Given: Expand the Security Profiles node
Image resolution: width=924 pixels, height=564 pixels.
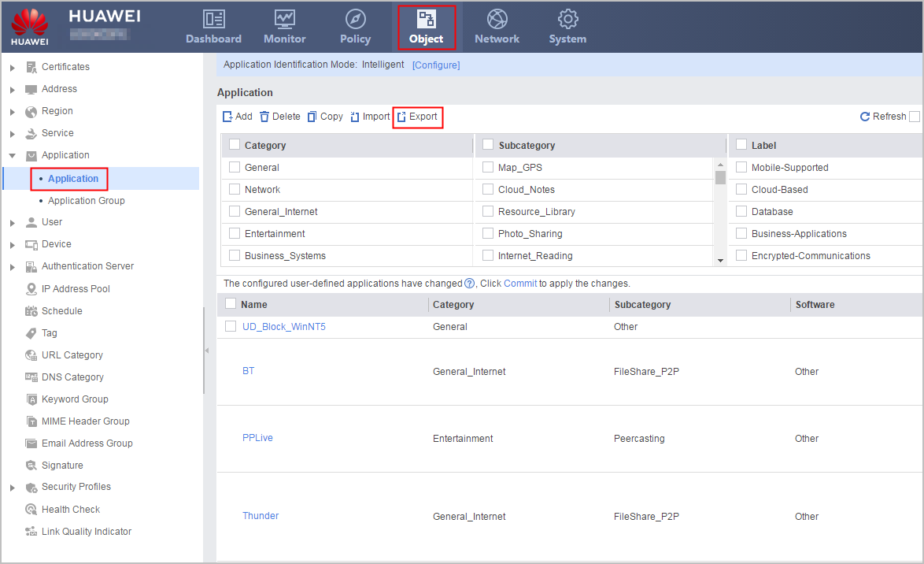Looking at the screenshot, I should point(13,488).
